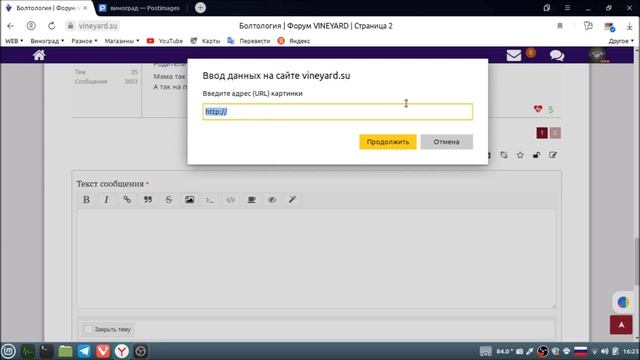The image size is (640, 360).
Task: Click the forum home icon
Action: pyautogui.click(x=39, y=55)
